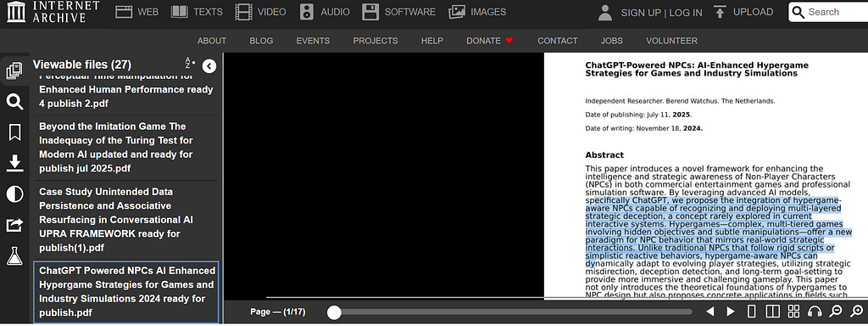Image resolution: width=868 pixels, height=326 pixels.
Task: Open the AUDIO menu item
Action: point(336,12)
